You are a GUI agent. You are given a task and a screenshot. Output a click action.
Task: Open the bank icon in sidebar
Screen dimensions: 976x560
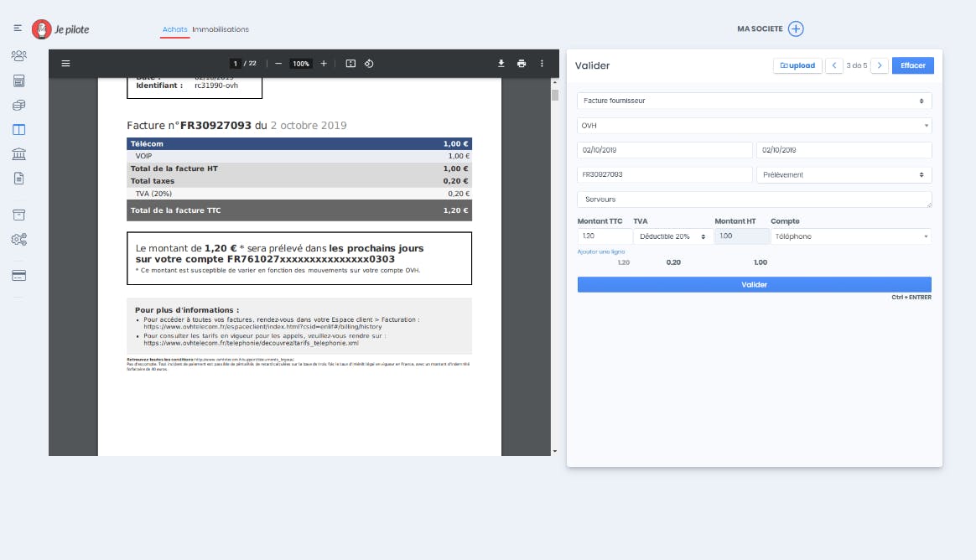tap(18, 154)
